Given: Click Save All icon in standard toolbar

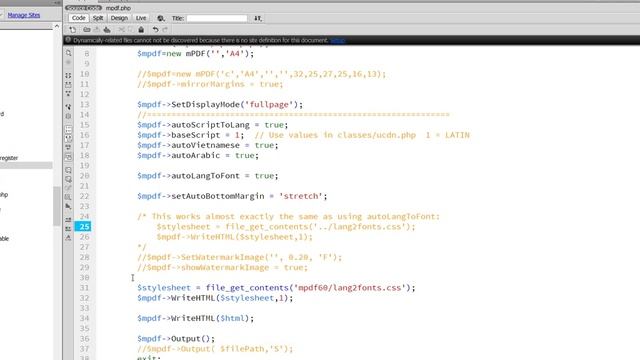Looking at the screenshot, I should click(x=107, y=29).
